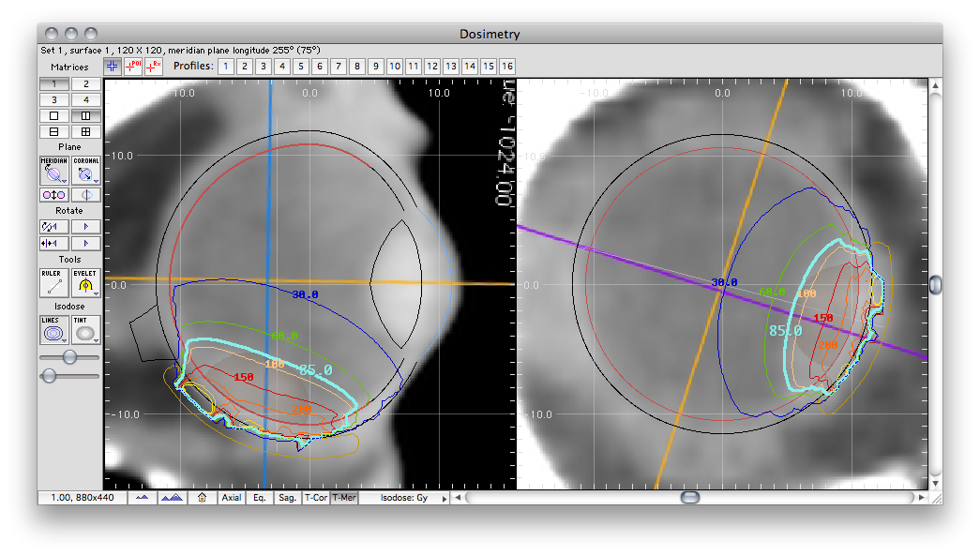Click the home icon in bottom bar
This screenshot has height=556, width=980.
pos(202,498)
